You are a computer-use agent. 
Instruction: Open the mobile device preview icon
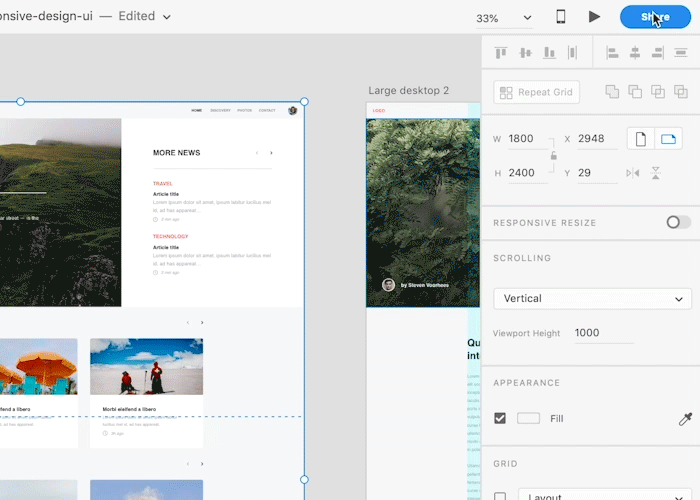[561, 17]
